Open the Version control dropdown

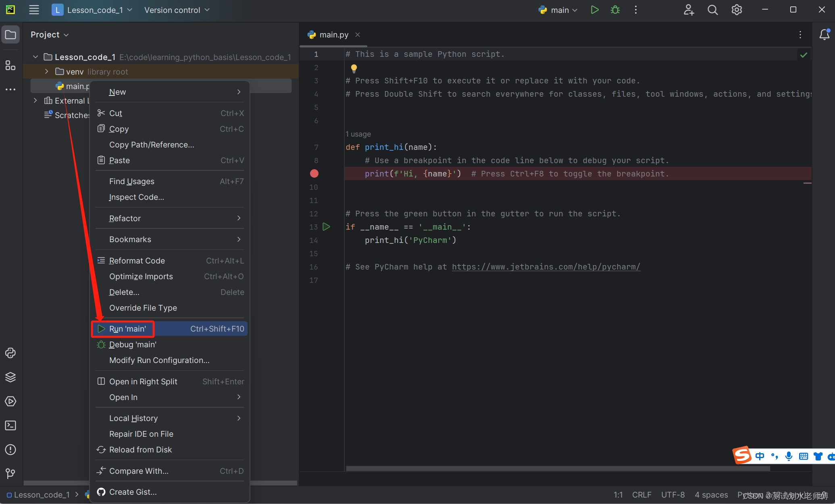point(177,10)
